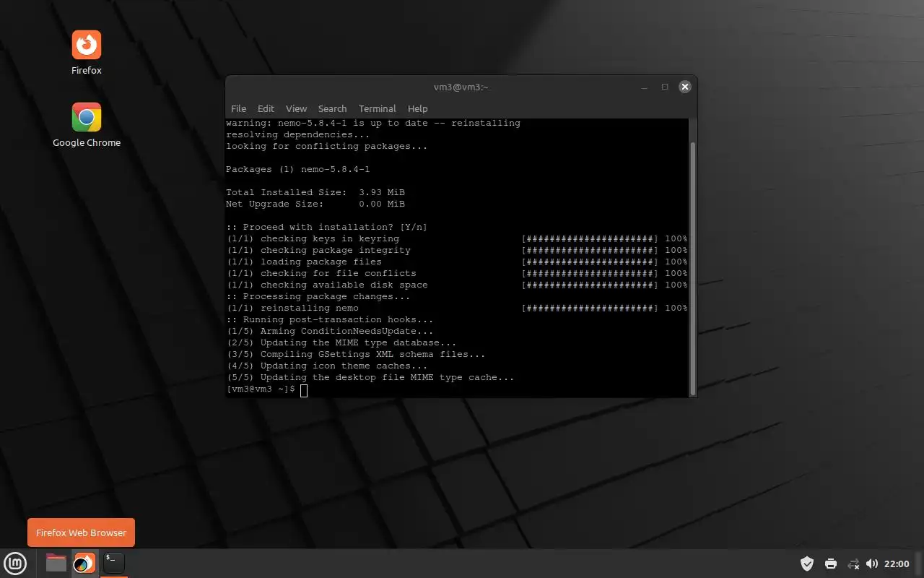The height and width of the screenshot is (578, 924).
Task: Click 'Compiling GSettings XML schema files...' line
Action: click(x=355, y=354)
